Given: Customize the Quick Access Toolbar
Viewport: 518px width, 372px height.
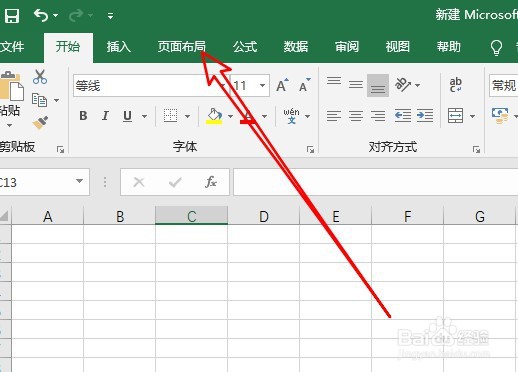Looking at the screenshot, I should click(110, 16).
